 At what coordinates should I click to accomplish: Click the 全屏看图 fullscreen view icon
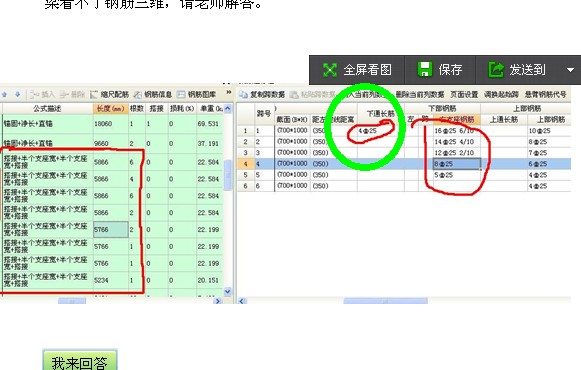pyautogui.click(x=329, y=70)
